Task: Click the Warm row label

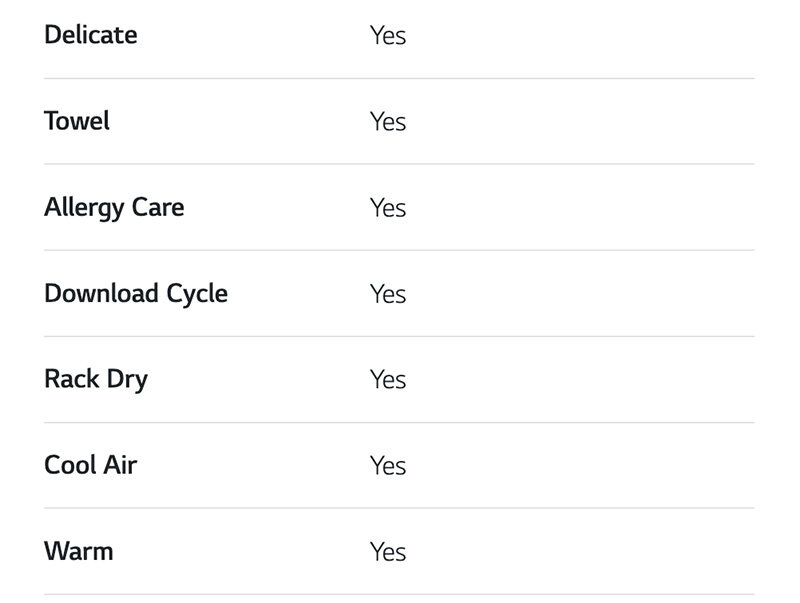Action: (79, 552)
